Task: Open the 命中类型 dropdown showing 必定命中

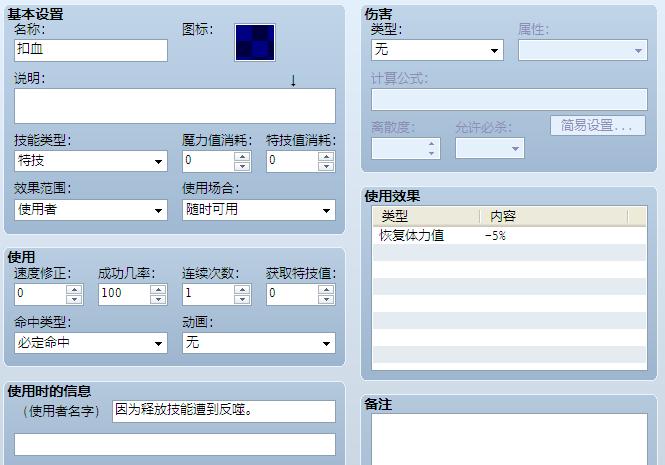Action: tap(91, 343)
